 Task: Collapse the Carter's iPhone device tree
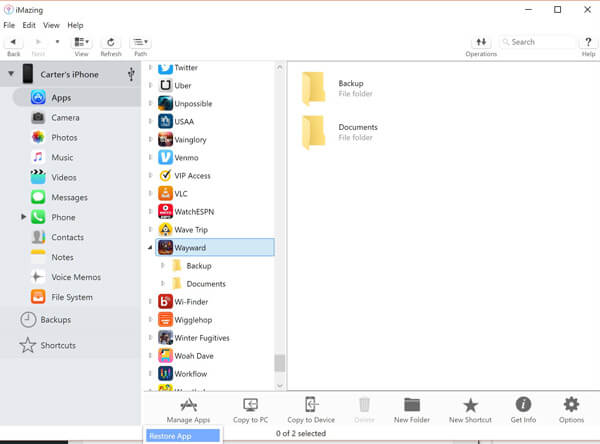11,74
